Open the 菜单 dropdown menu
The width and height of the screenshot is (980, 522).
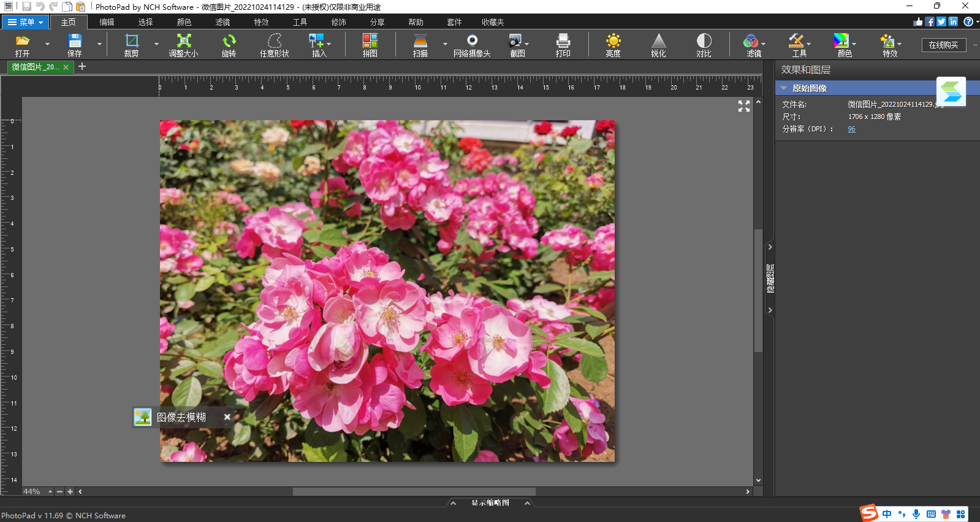click(25, 22)
